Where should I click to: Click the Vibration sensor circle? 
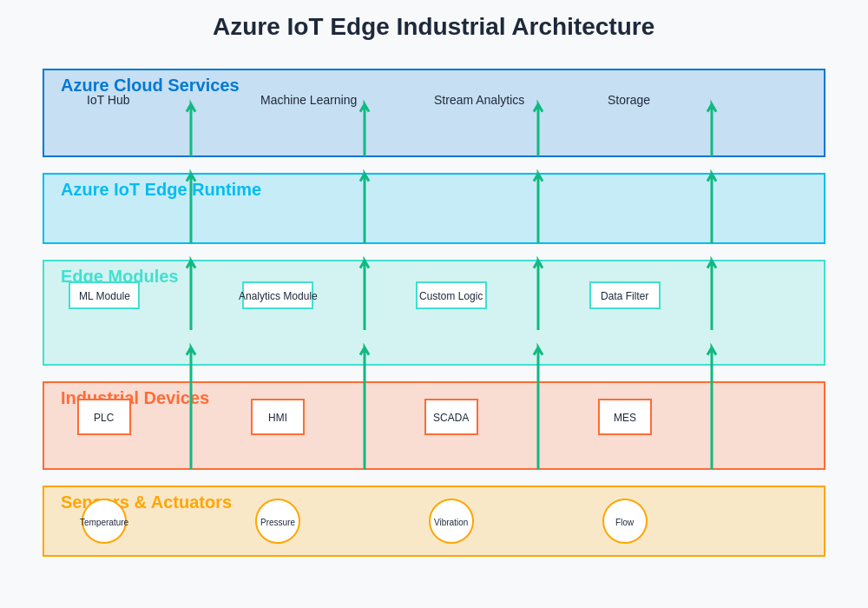[451, 521]
